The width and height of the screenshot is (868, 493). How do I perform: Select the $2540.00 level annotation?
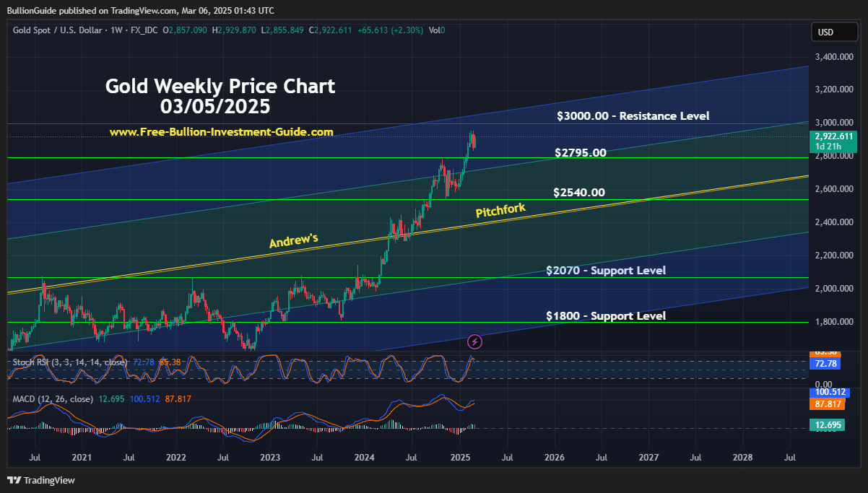579,192
